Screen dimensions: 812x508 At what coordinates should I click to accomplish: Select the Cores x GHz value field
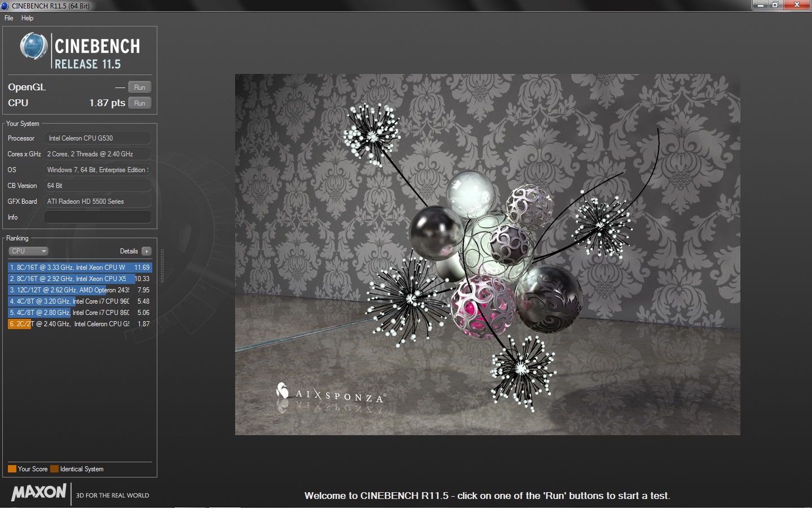[x=98, y=154]
